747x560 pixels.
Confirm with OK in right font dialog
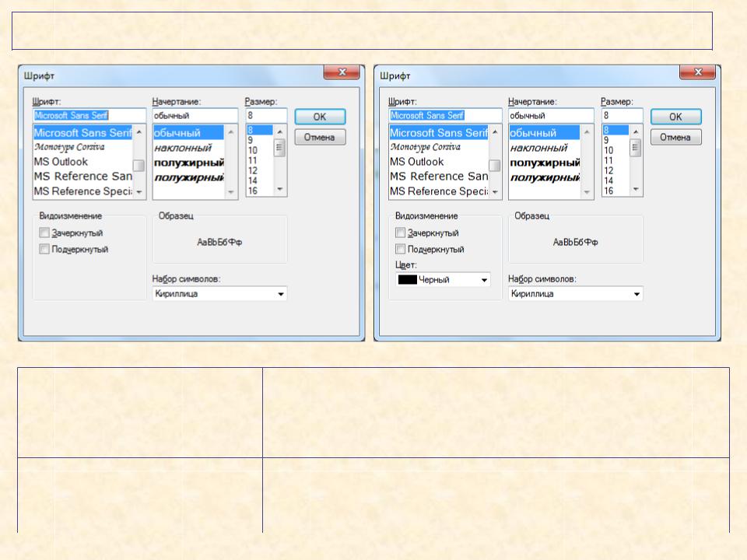pyautogui.click(x=675, y=117)
